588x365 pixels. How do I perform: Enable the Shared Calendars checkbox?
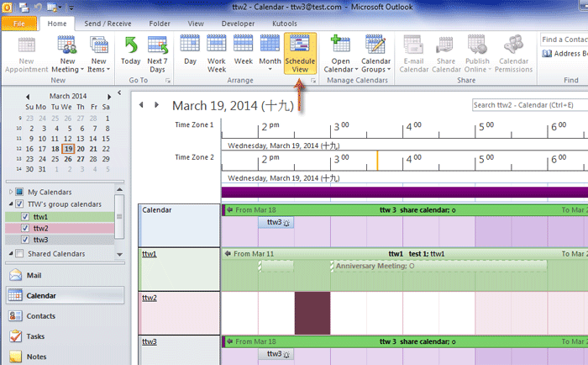click(18, 254)
